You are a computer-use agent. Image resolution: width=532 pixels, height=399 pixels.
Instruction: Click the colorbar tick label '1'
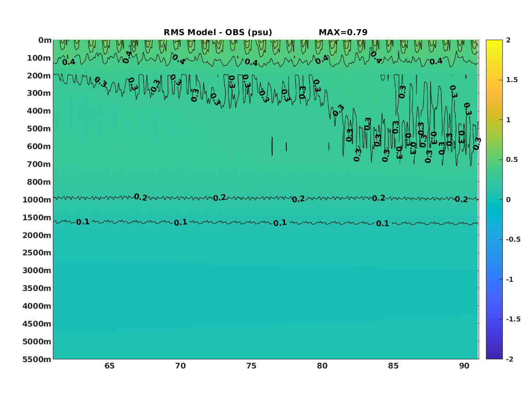[508, 120]
